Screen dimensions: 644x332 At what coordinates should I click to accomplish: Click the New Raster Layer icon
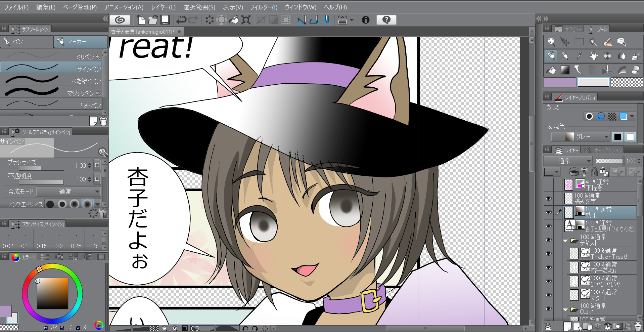coord(567,326)
